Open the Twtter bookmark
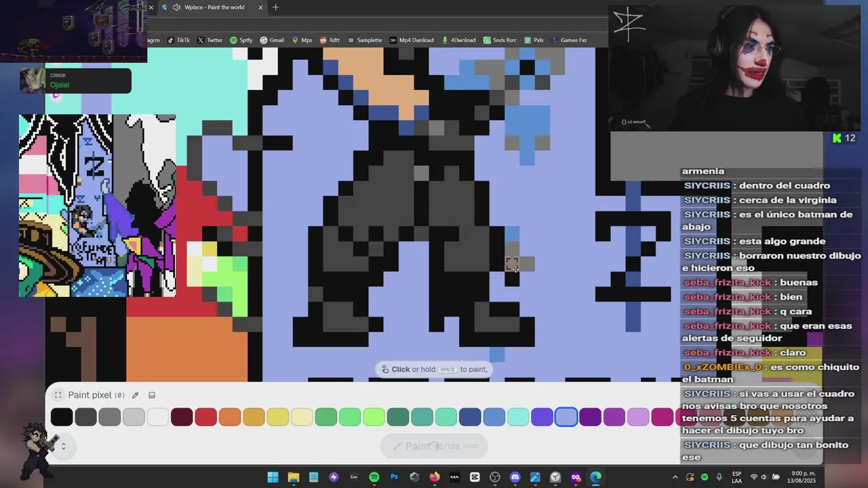This screenshot has height=488, width=868. tap(210, 40)
